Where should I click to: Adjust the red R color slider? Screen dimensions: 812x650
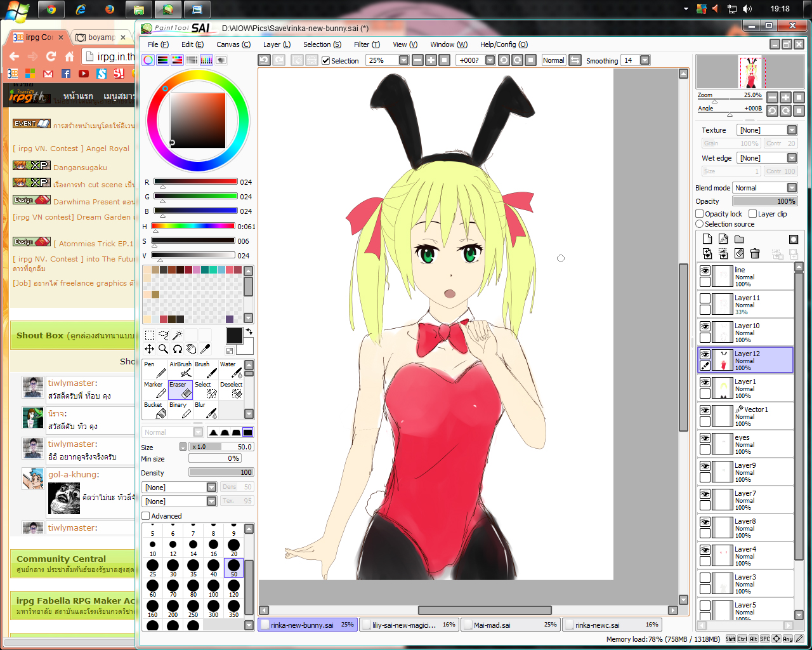pyautogui.click(x=195, y=182)
